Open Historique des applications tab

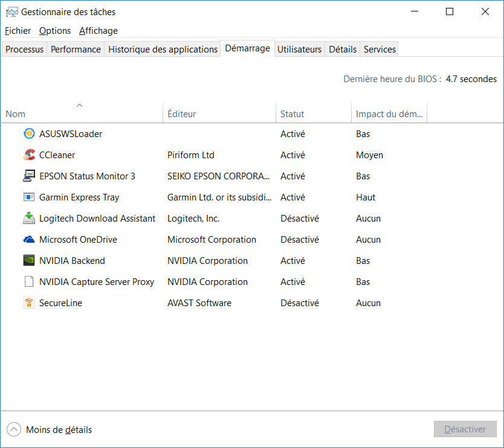click(x=163, y=49)
